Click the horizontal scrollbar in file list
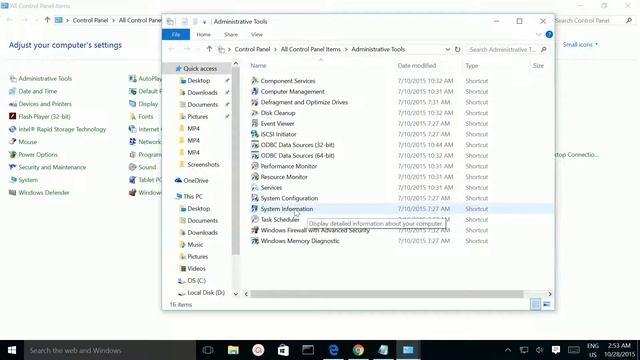Viewport: 640px width, 360px height. [x=387, y=294]
